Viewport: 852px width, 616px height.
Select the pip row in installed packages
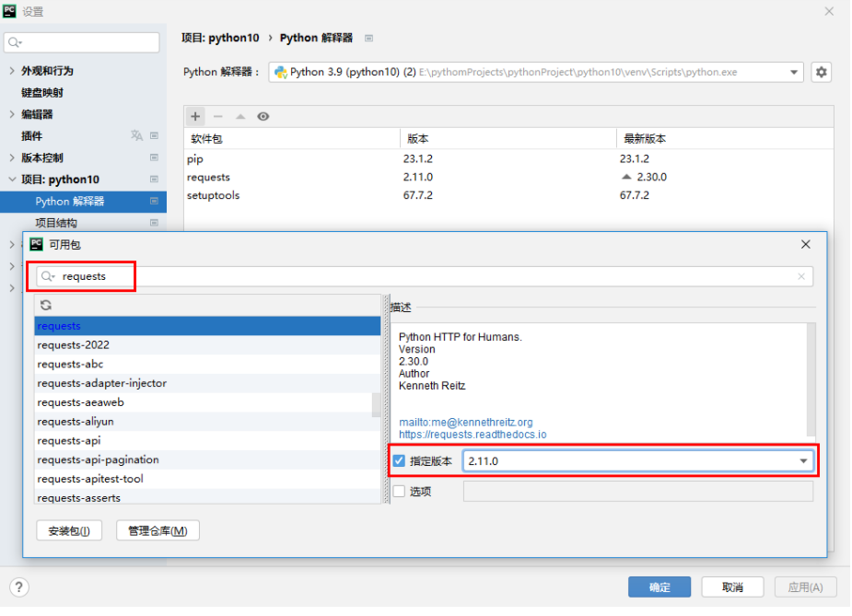coord(508,159)
